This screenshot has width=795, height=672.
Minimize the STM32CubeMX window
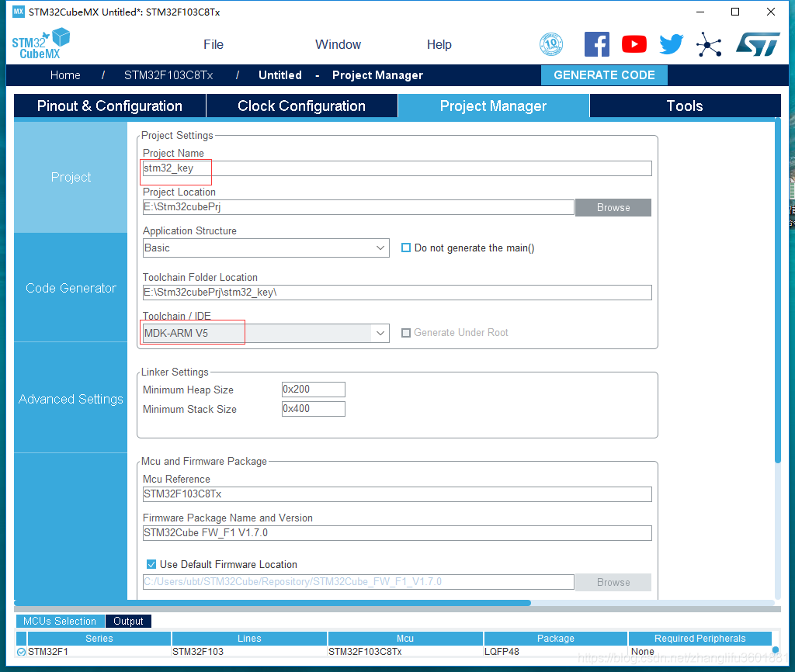pos(700,12)
